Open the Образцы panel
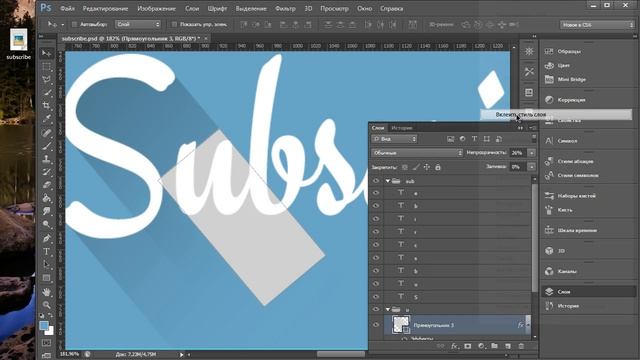This screenshot has width=640, height=360. click(x=569, y=51)
